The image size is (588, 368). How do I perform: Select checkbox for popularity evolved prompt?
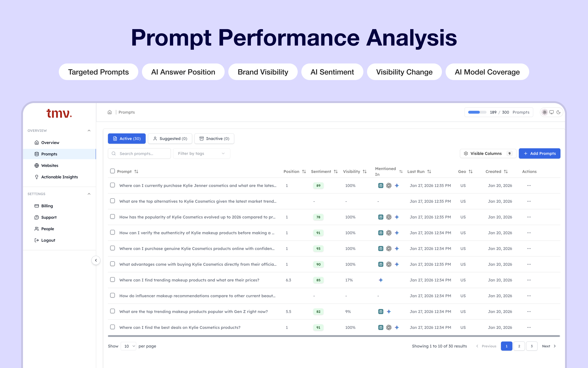coord(112,217)
